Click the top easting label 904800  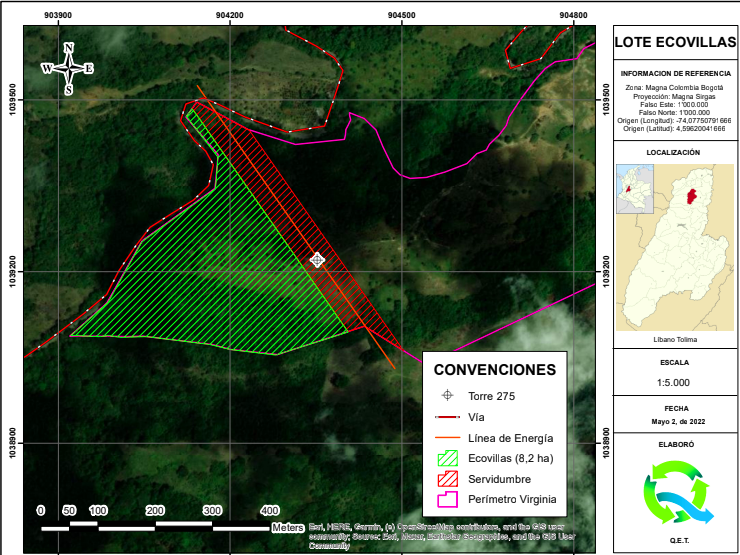point(573,15)
